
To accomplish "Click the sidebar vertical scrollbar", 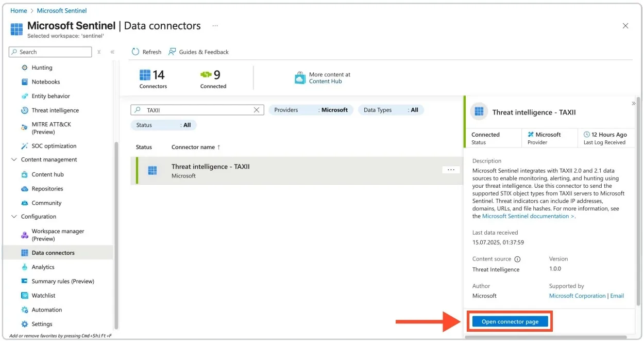I will tap(116, 235).
